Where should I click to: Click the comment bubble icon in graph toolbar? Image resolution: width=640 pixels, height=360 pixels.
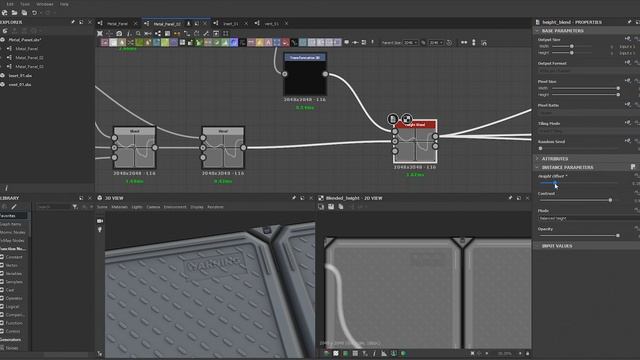(x=347, y=42)
